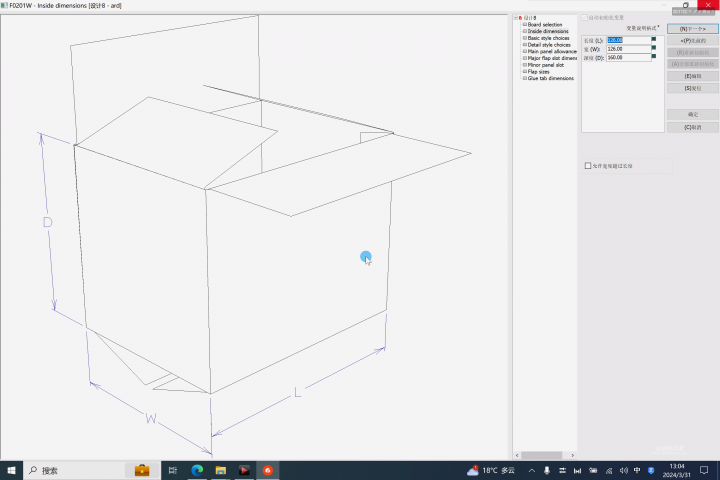Click the network tray icon
The image size is (720, 480).
pos(609,470)
